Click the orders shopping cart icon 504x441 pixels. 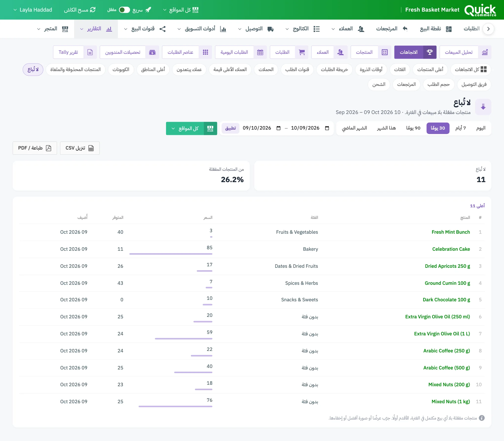[x=302, y=52]
